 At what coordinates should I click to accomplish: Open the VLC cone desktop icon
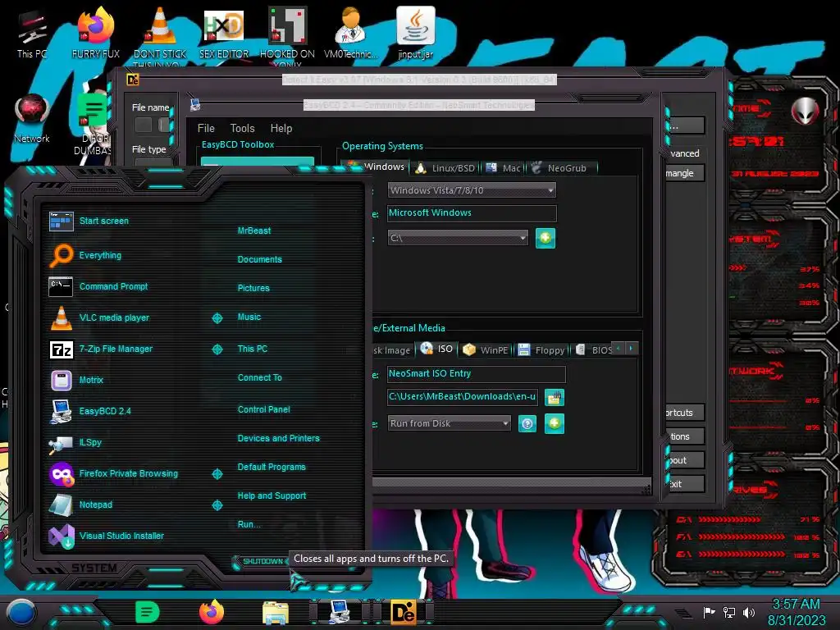160,33
